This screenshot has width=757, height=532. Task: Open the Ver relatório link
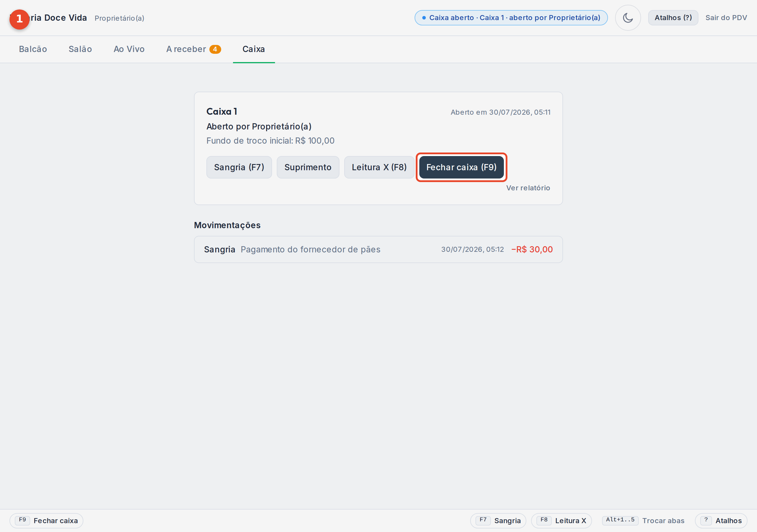(x=528, y=188)
